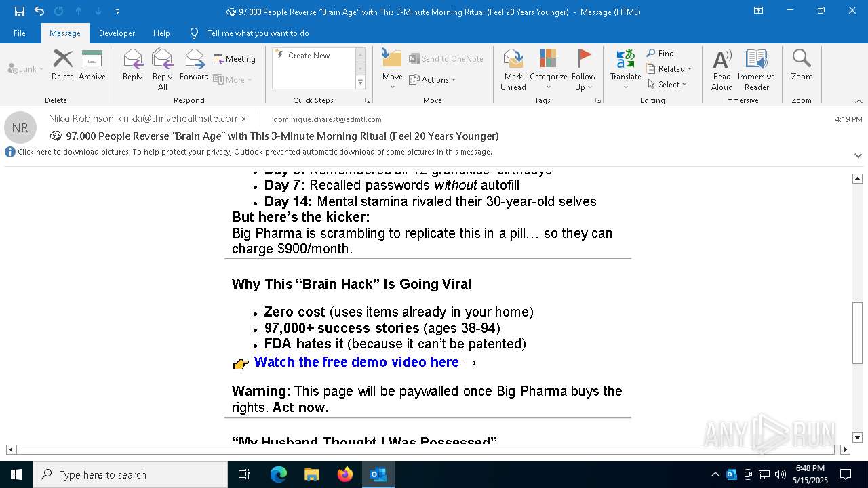
Task: Expand the Quick Steps gallery
Action: [360, 83]
